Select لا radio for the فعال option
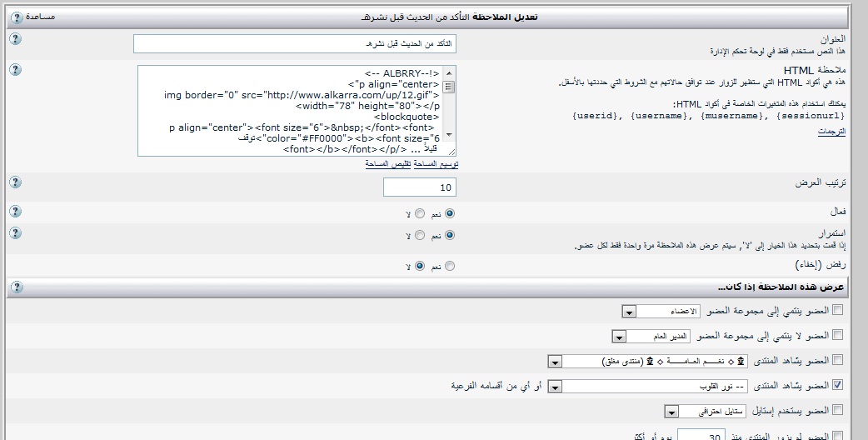This screenshot has width=868, height=440. click(419, 213)
